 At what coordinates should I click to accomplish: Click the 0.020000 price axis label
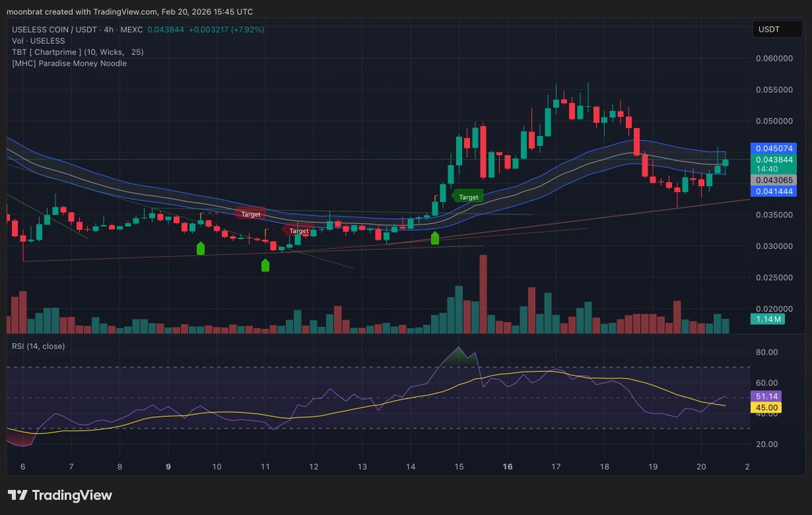coord(773,309)
